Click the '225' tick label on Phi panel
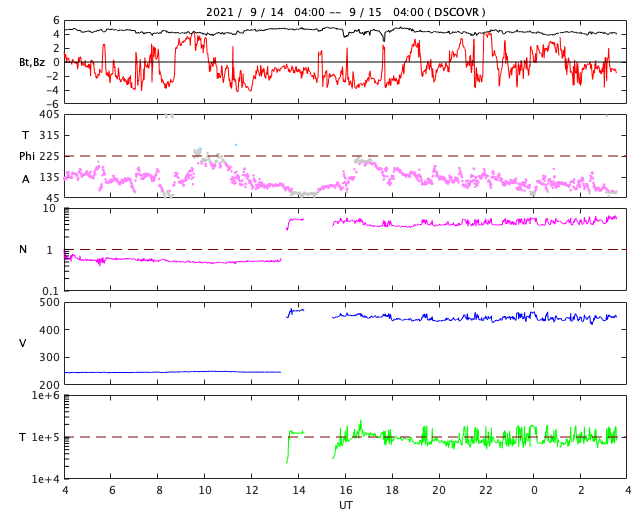 pos(49,156)
